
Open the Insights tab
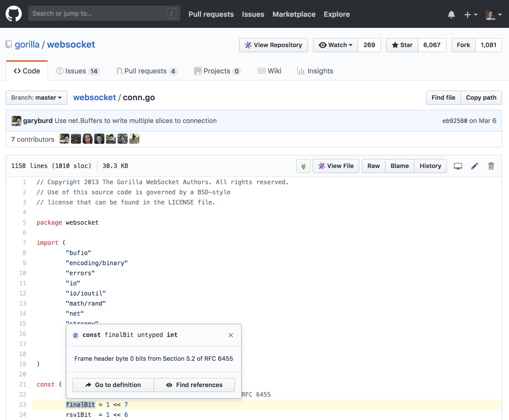pyautogui.click(x=315, y=71)
